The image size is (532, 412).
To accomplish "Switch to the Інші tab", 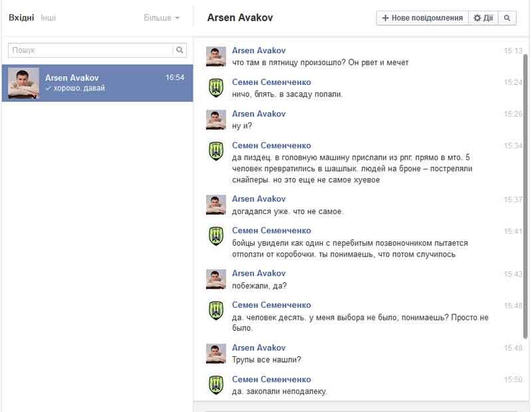I will 48,18.
